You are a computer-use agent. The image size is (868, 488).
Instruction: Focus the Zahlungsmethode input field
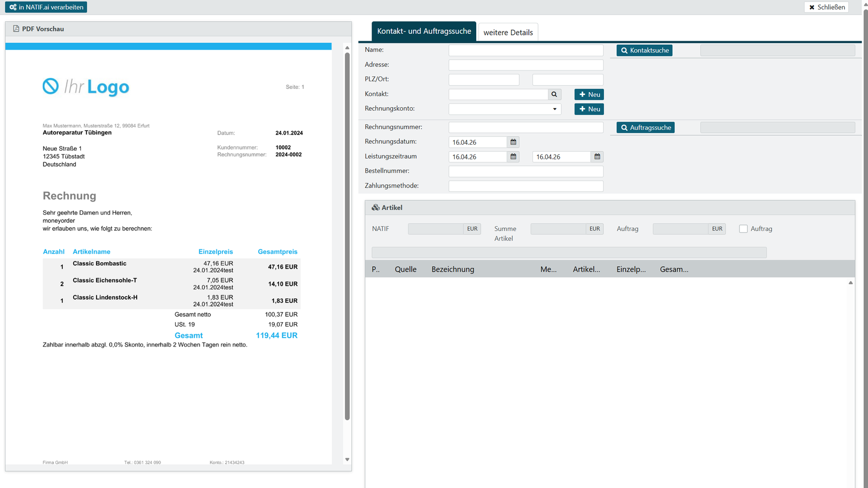526,186
